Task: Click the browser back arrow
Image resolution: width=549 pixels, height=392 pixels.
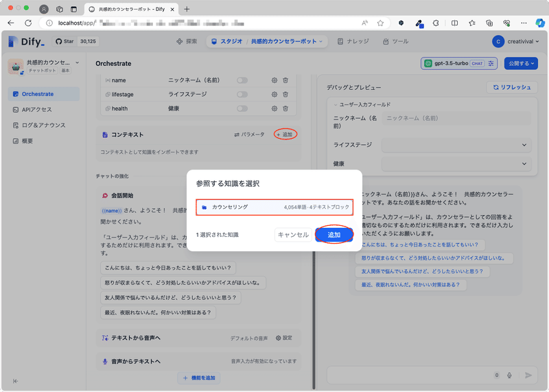Action: coord(11,23)
